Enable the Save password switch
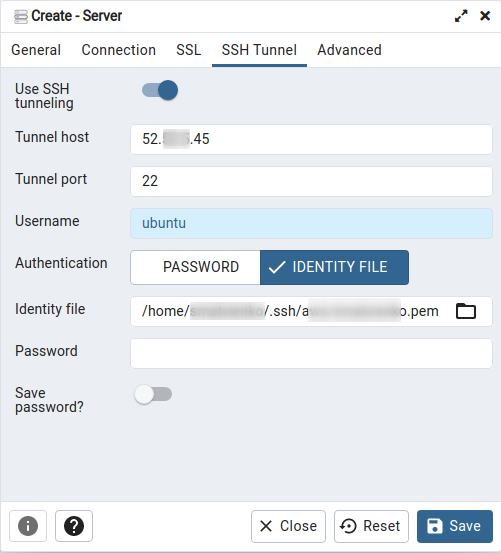Viewport: 501px width, 553px height. tap(153, 394)
